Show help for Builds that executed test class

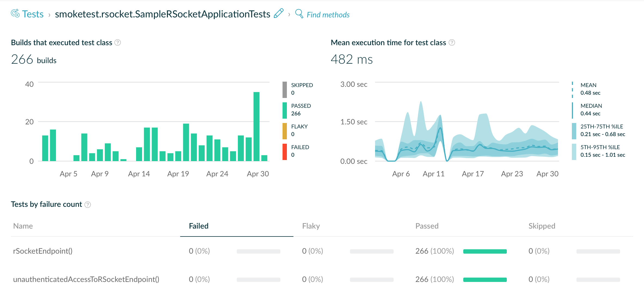coord(118,42)
